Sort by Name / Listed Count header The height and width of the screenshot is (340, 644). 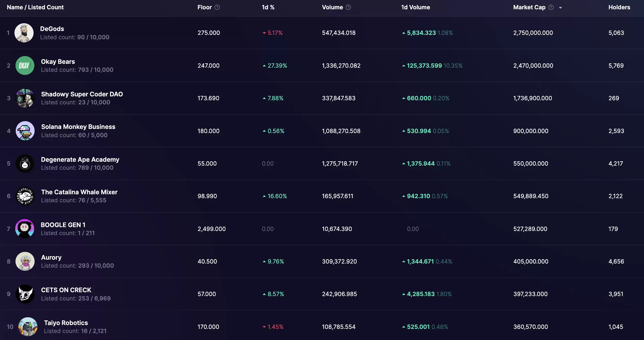point(35,7)
